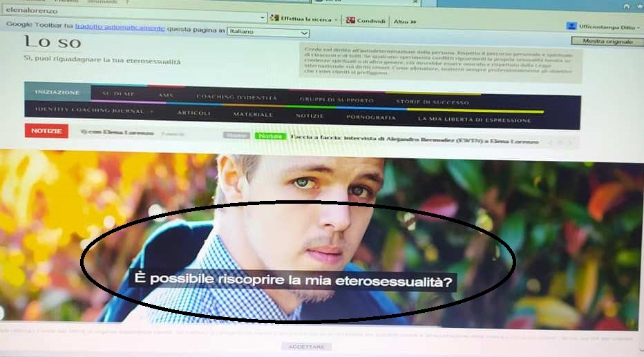Click the 'Mostra originale' button
Screen dimensions: 644x357
click(x=607, y=41)
